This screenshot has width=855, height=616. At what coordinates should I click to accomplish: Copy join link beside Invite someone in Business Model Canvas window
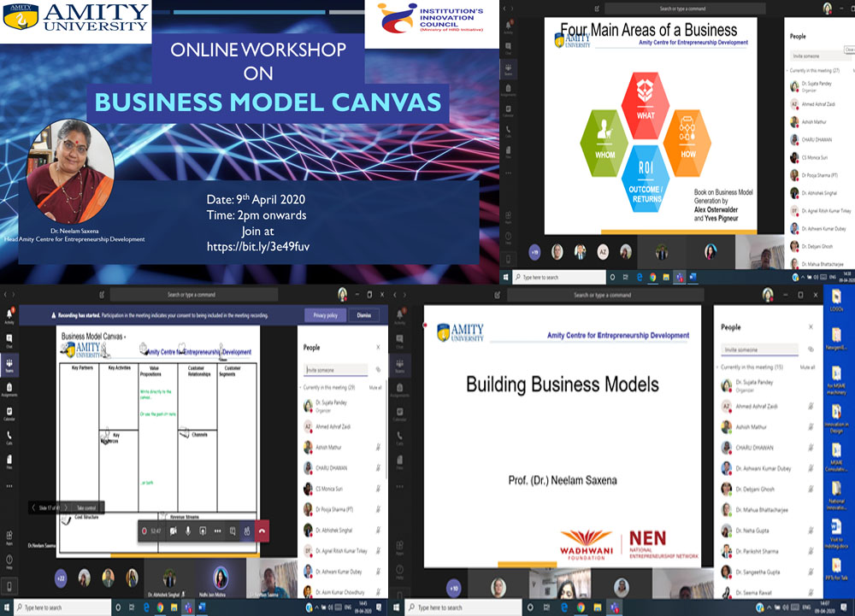378,370
